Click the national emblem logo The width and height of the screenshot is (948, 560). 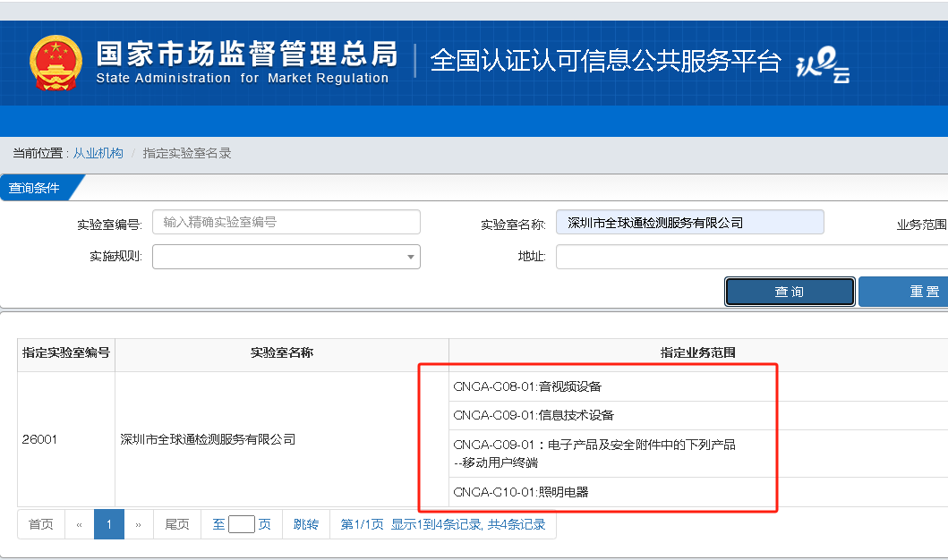(x=56, y=64)
